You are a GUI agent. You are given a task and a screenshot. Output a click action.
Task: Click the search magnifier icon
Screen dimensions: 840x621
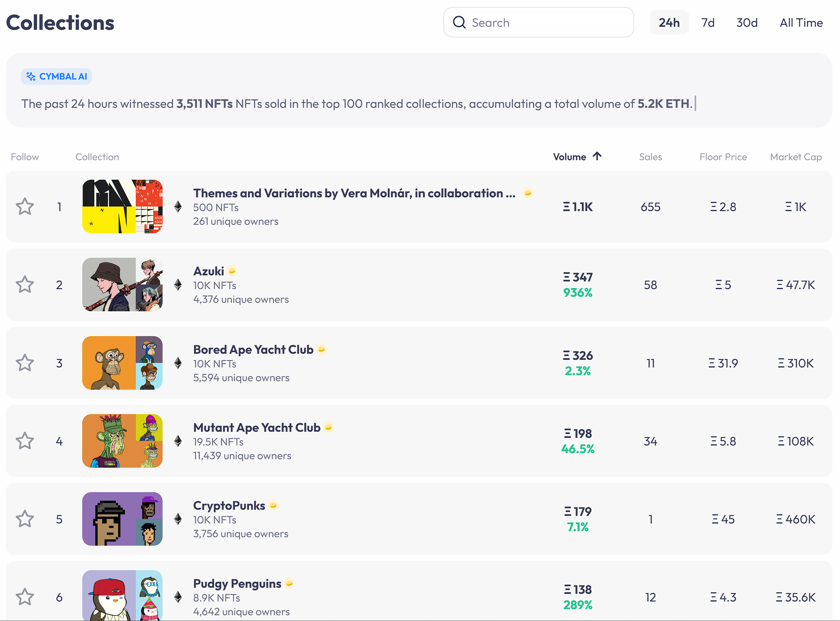pyautogui.click(x=459, y=23)
